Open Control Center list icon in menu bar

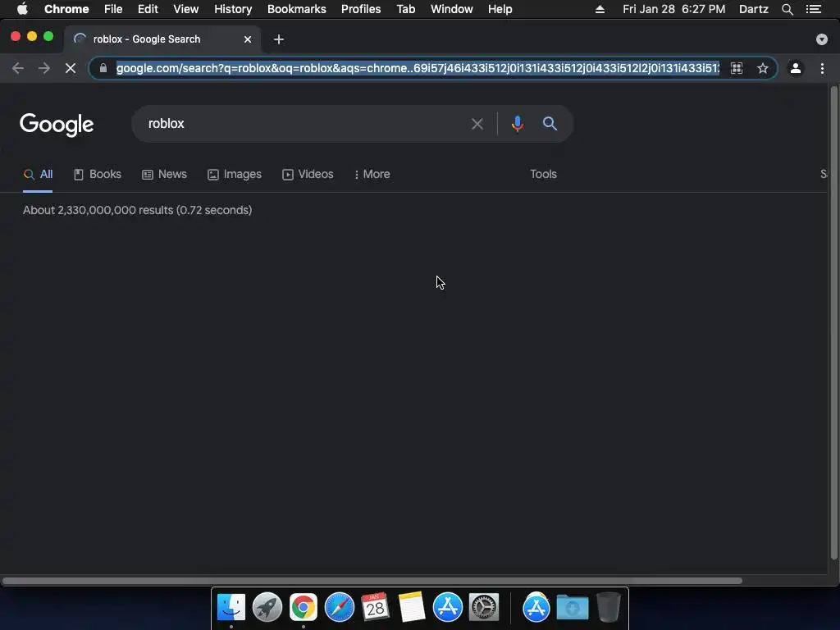pos(814,9)
